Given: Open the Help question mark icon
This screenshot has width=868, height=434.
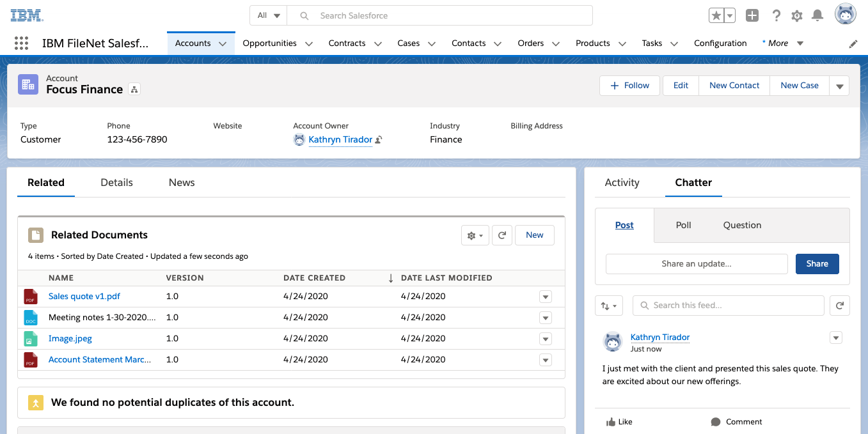Looking at the screenshot, I should 776,16.
